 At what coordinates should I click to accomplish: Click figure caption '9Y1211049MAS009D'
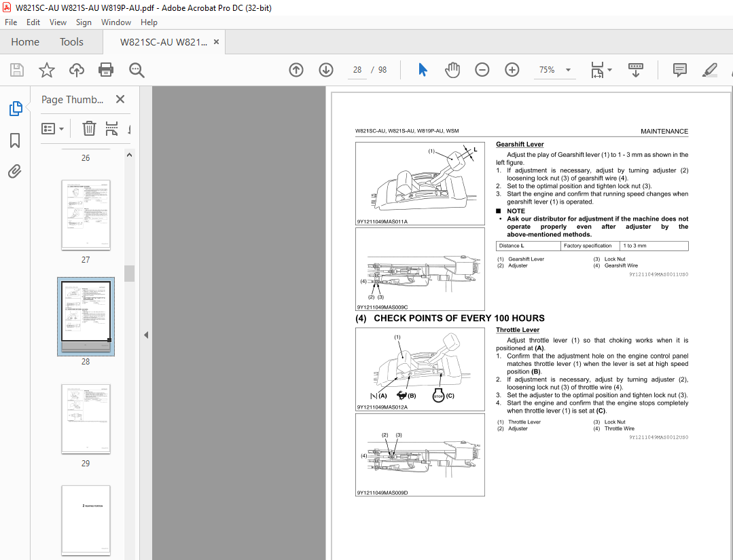(x=382, y=493)
